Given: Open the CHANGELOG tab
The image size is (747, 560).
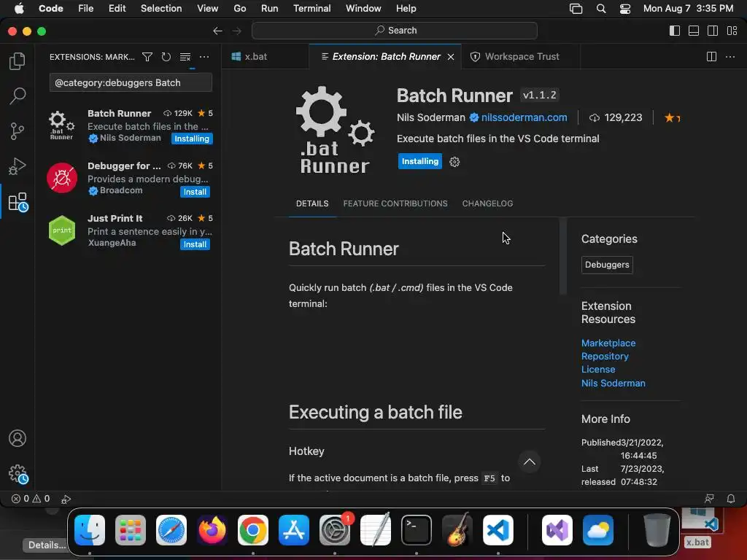Looking at the screenshot, I should coord(487,203).
